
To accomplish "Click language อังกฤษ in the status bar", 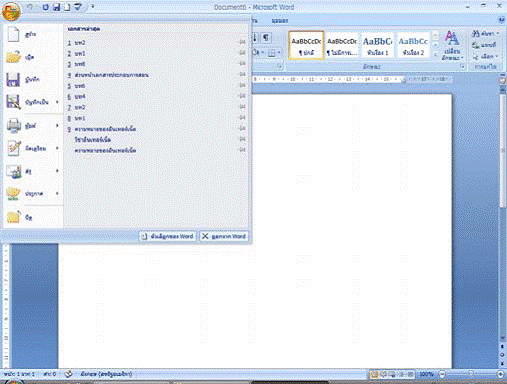I will 106,374.
